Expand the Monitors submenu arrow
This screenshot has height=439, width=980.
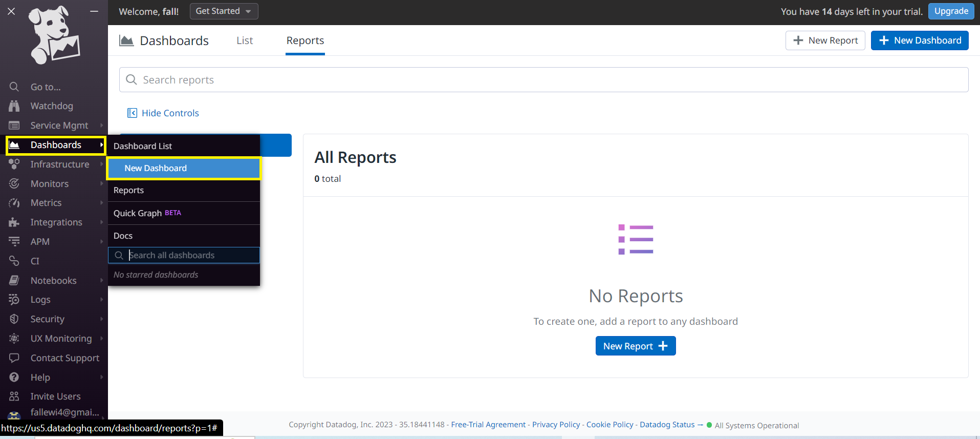coord(102,183)
